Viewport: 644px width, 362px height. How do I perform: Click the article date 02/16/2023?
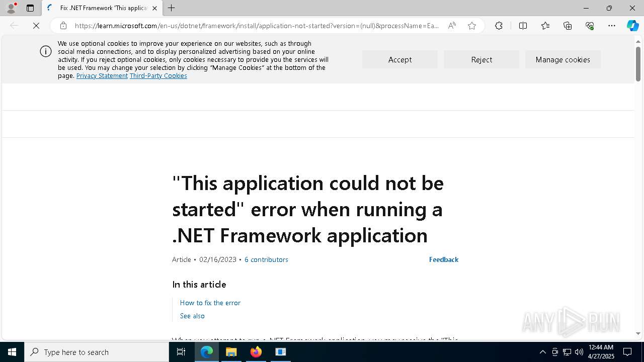coord(218,259)
